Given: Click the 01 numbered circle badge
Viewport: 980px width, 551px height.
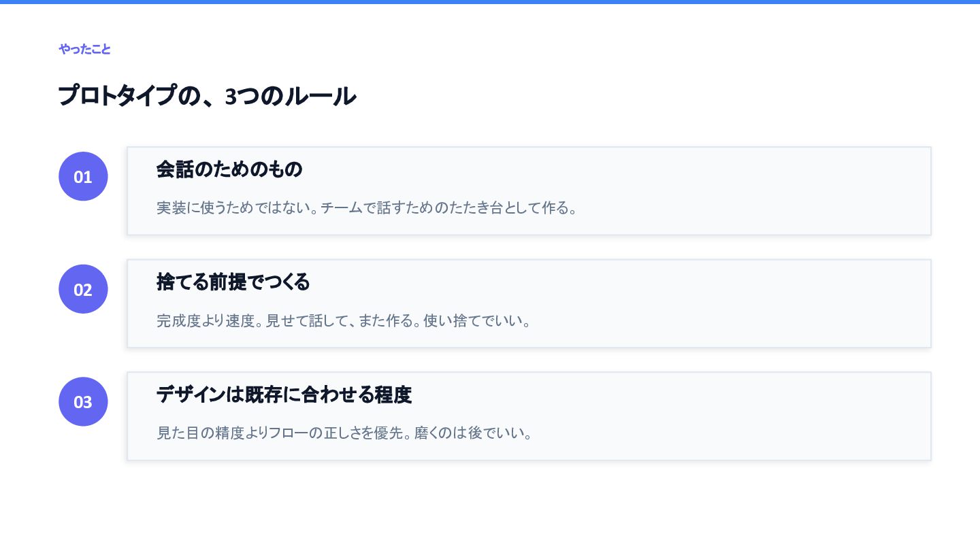Looking at the screenshot, I should [x=83, y=176].
